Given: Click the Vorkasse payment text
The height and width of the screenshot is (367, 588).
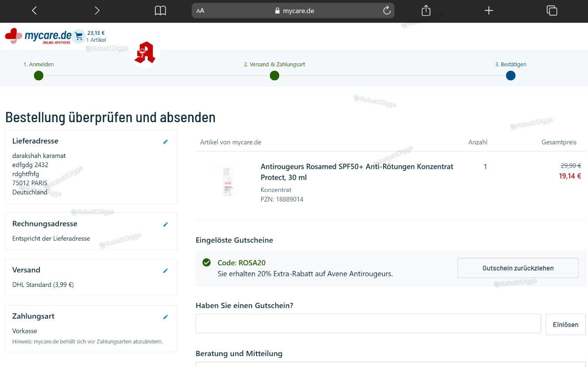Looking at the screenshot, I should click(x=24, y=331).
